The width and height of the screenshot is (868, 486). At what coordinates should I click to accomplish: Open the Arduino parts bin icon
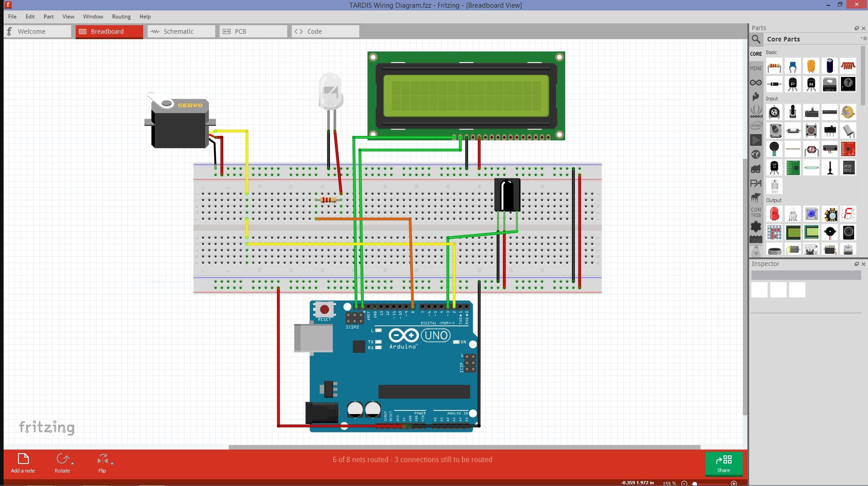(756, 83)
